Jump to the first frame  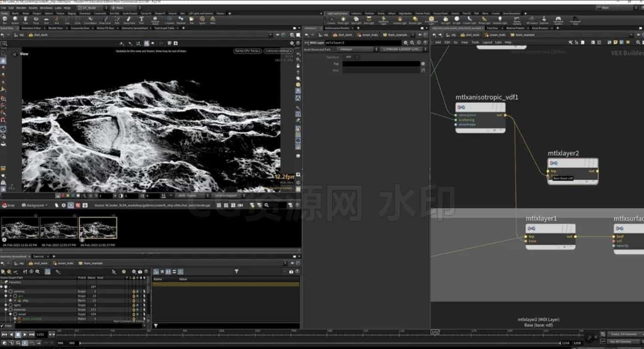(x=4, y=334)
